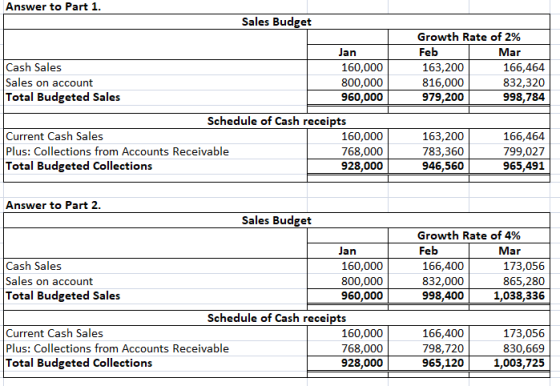Click Part 2 Current Cash Sales Feb 166,400

pyautogui.click(x=429, y=333)
